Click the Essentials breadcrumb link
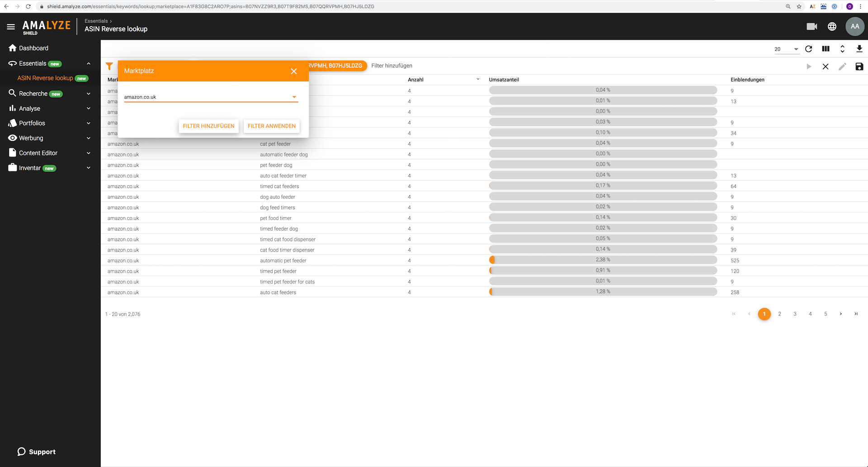The width and height of the screenshot is (868, 467). coord(96,21)
